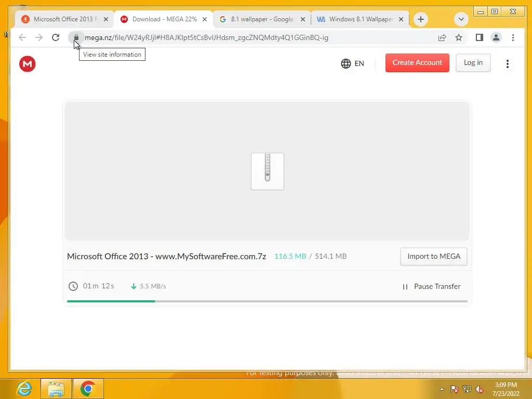Click the file name Microsoft Office 2013 text
This screenshot has width=532, height=399.
(x=166, y=257)
